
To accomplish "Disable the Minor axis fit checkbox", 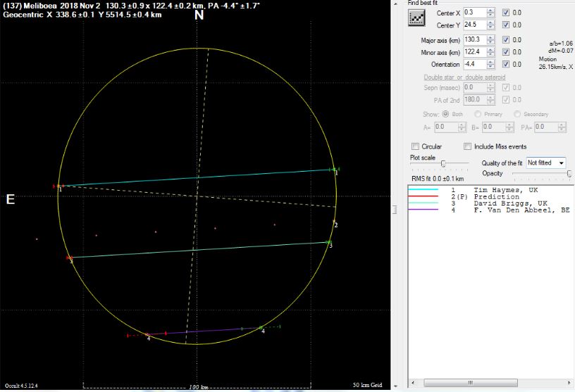I will point(506,52).
